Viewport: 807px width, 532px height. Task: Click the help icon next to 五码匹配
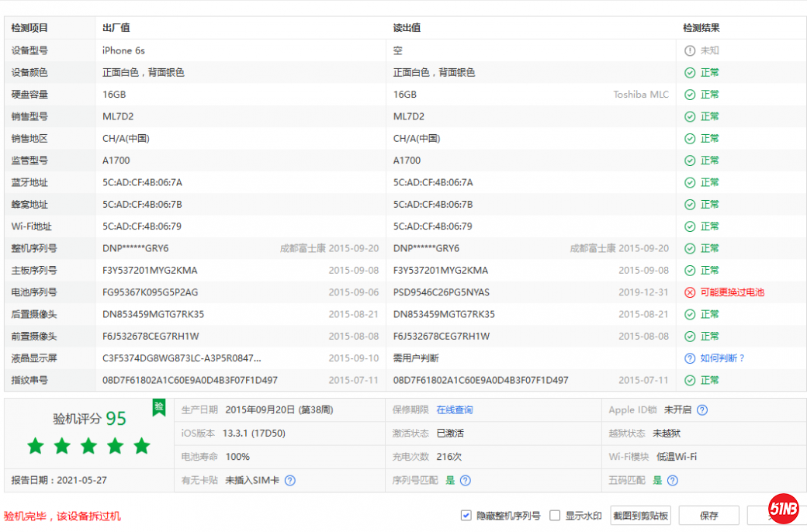673,480
